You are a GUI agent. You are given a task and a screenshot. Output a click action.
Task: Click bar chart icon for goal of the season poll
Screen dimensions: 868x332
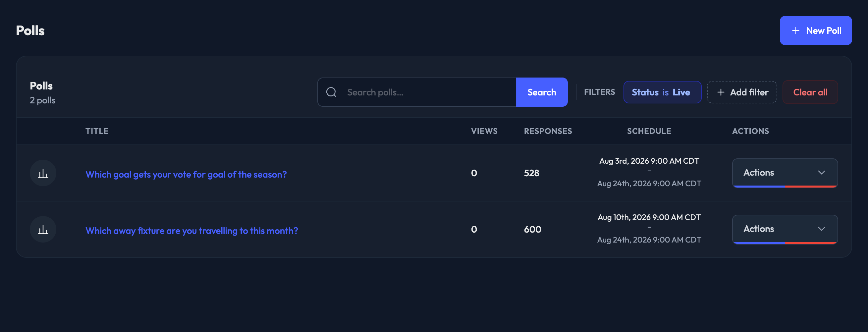43,173
